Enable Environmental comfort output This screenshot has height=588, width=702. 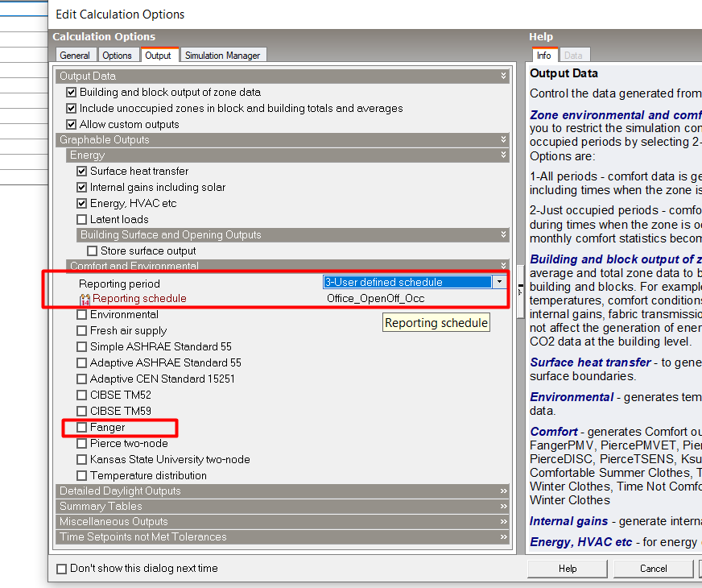[81, 314]
